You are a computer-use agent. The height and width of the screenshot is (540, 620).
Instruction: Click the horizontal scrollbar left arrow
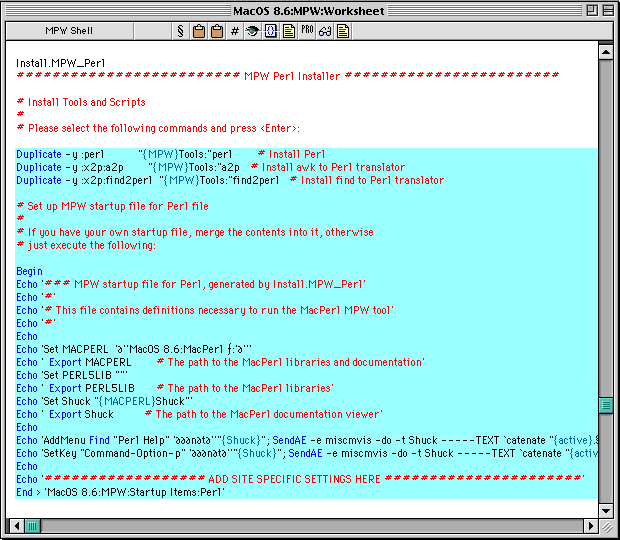click(16, 526)
